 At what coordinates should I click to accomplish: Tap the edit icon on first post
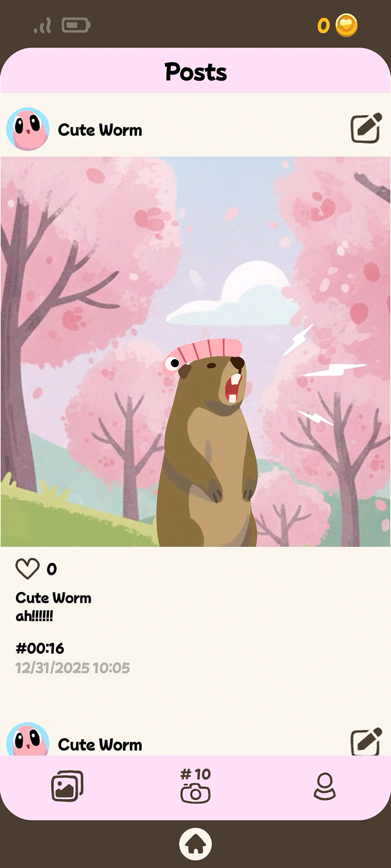(x=365, y=129)
